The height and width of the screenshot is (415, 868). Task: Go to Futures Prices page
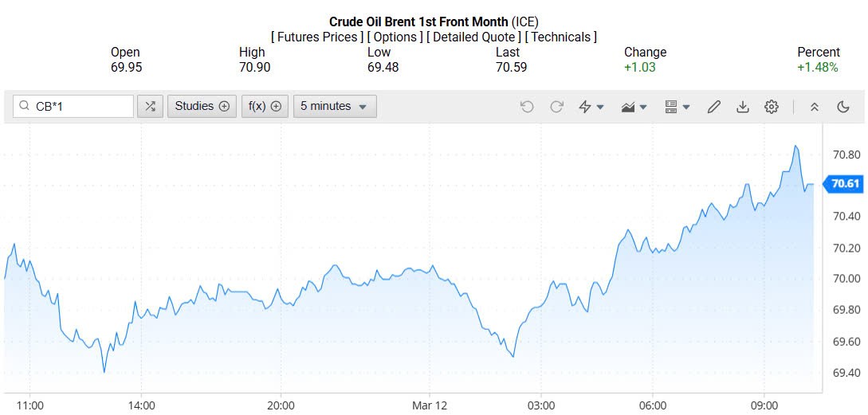tap(317, 37)
